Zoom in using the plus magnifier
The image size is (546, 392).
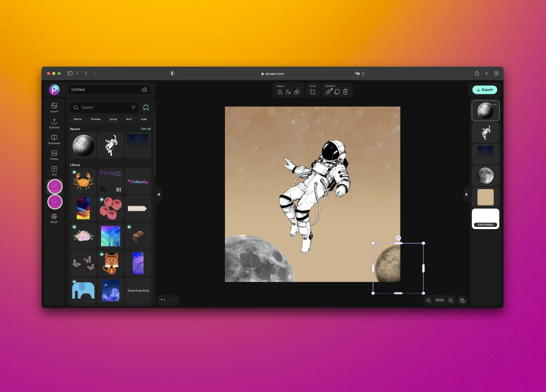[451, 300]
